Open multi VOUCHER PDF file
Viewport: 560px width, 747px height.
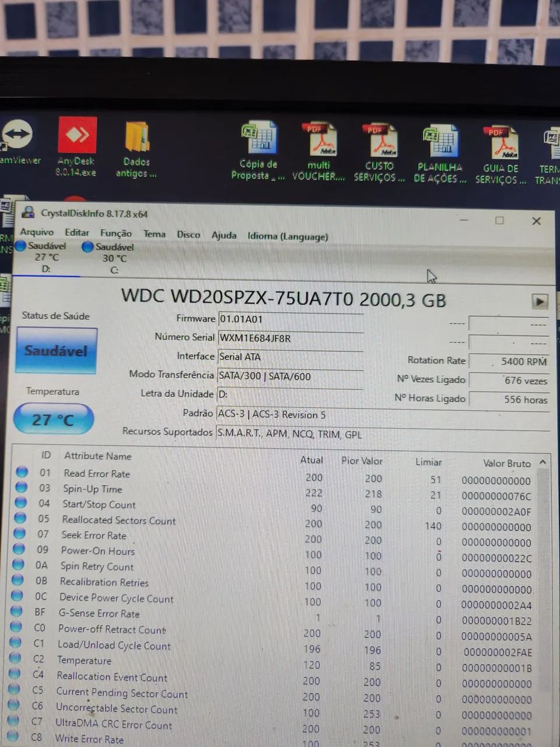(319, 152)
